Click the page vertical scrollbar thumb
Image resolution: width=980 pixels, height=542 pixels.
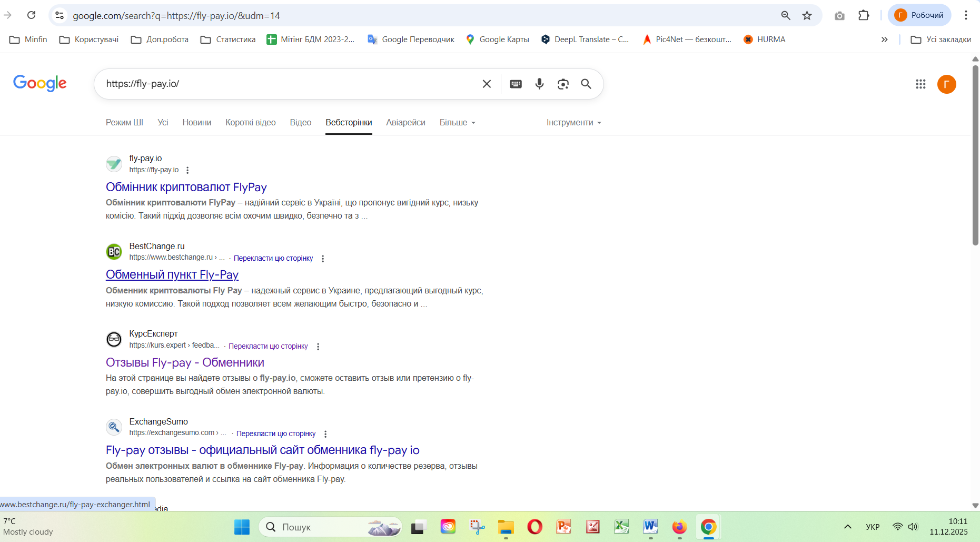[x=975, y=155]
